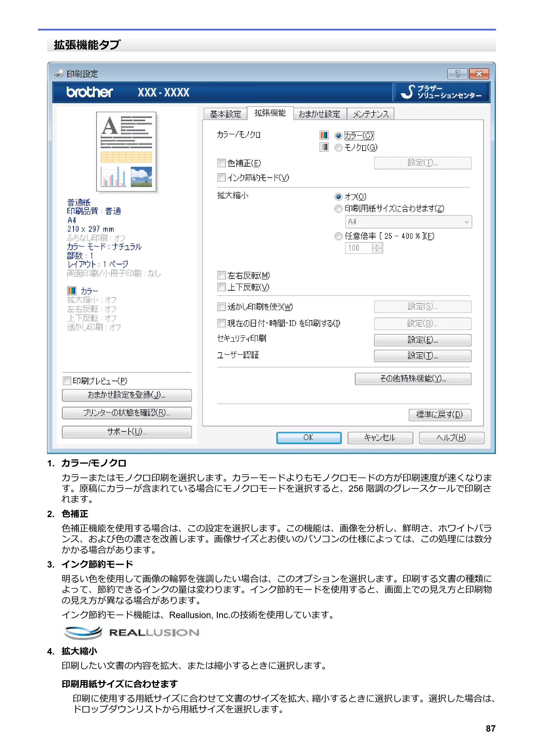Open the ブラザーソリューションセンター logo button
Image resolution: width=534 pixels, height=756 pixels.
[441, 92]
